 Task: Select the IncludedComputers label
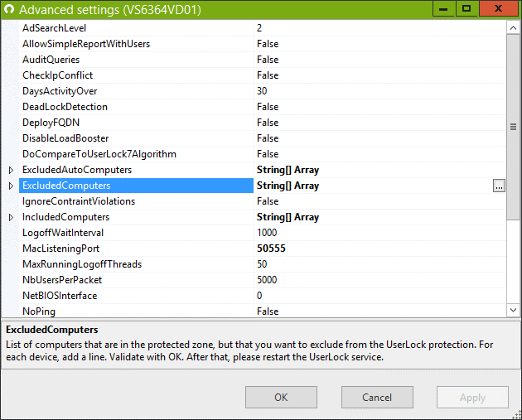65,217
